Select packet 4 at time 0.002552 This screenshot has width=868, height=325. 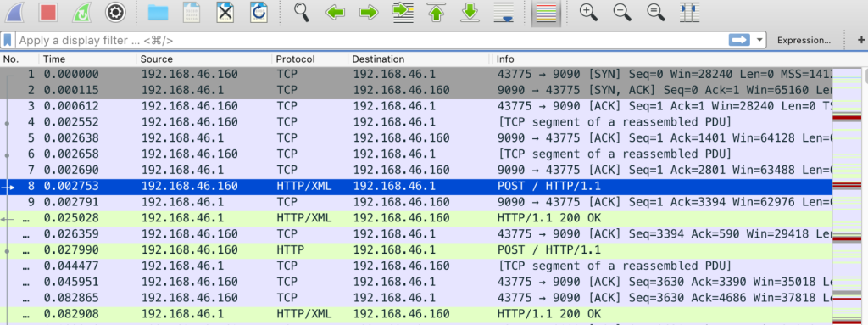coord(415,122)
